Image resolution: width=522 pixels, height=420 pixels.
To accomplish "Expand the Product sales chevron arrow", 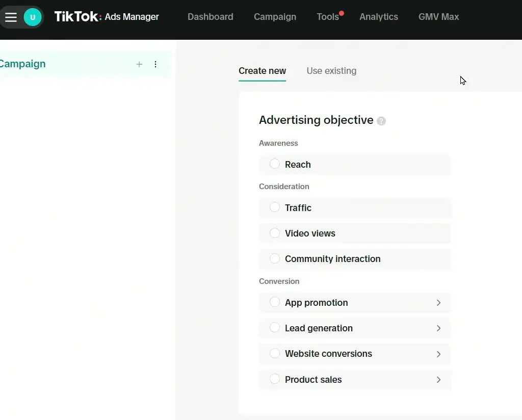I will coord(438,380).
